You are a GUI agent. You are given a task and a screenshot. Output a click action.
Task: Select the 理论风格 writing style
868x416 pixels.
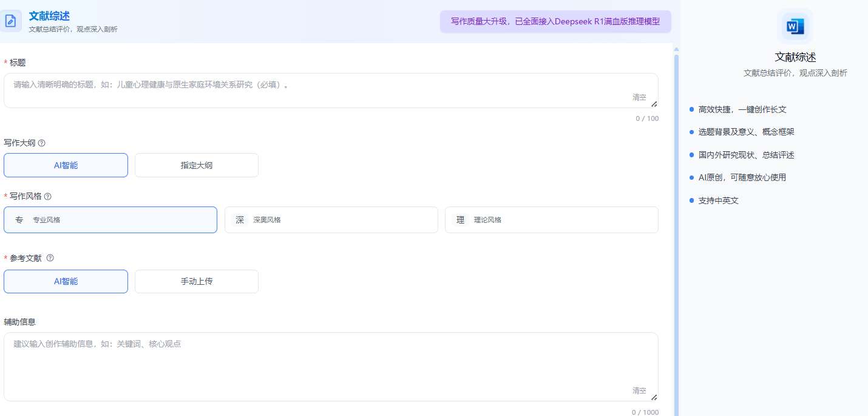(x=552, y=219)
